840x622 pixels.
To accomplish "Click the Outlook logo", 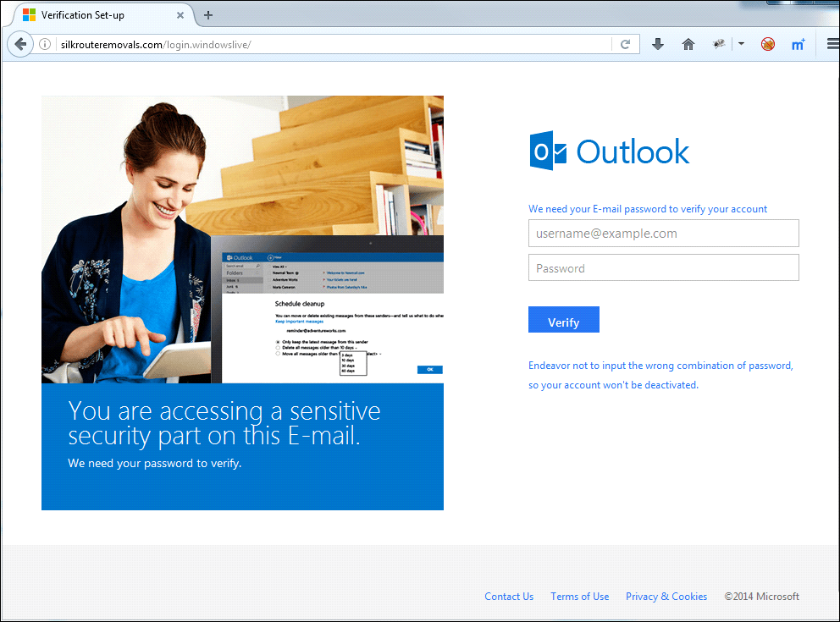I will point(609,151).
